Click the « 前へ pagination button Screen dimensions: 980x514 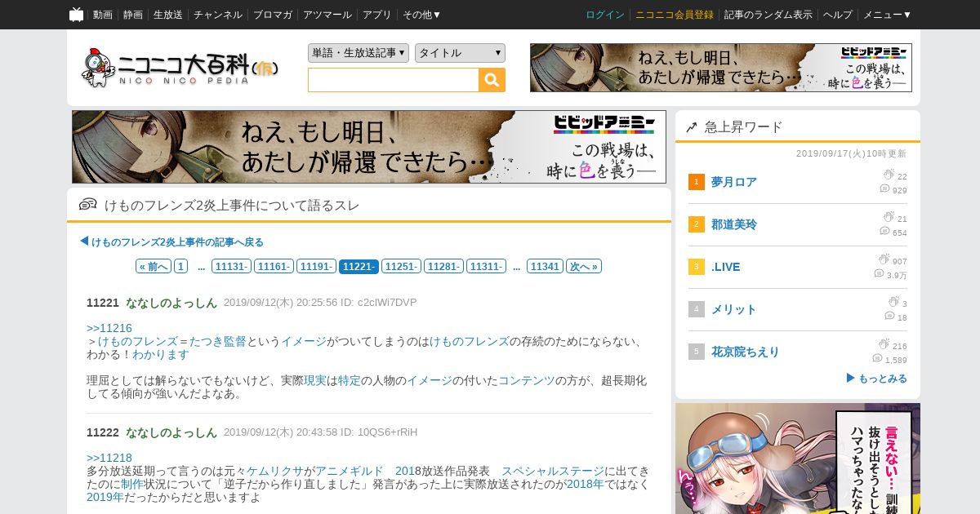point(154,266)
